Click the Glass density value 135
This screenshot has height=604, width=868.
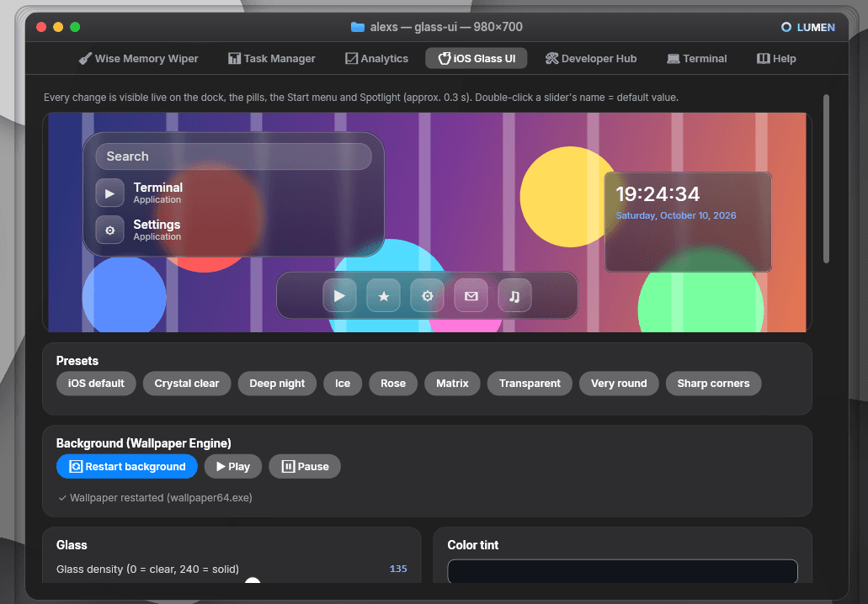pyautogui.click(x=398, y=569)
